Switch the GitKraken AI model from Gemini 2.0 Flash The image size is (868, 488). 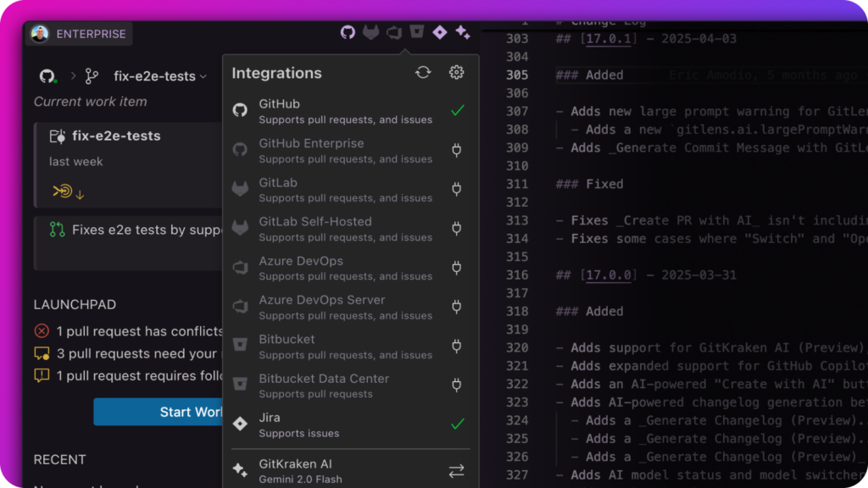pyautogui.click(x=457, y=470)
